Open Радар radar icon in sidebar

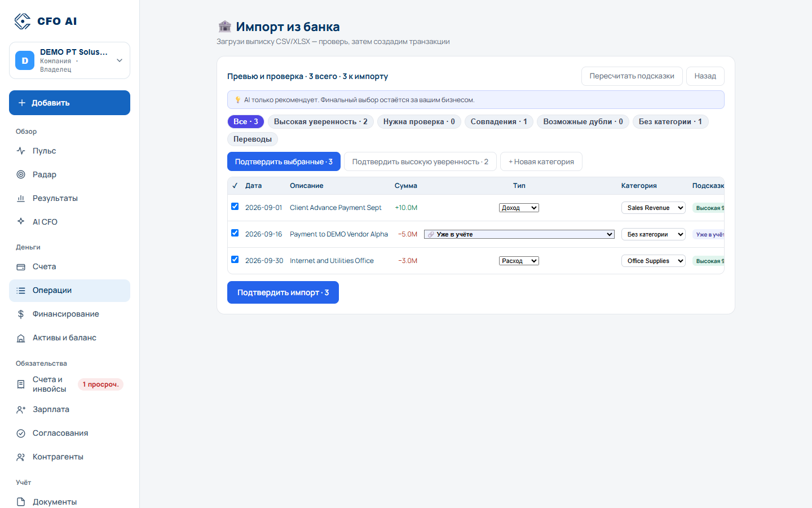[x=21, y=174]
